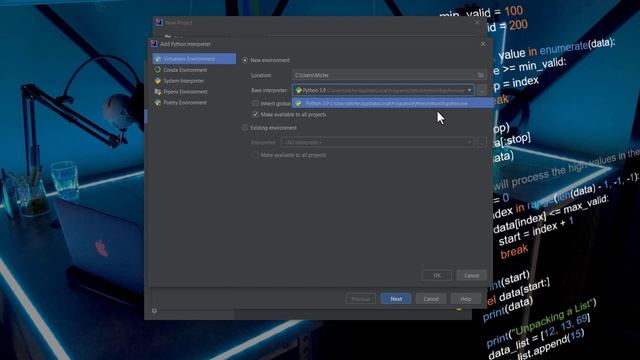Close the New Project window

click(477, 22)
